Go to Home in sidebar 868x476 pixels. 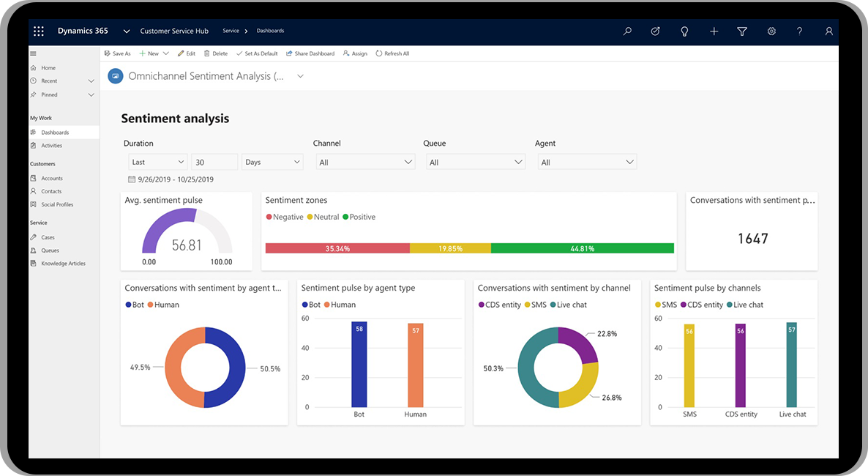point(48,68)
